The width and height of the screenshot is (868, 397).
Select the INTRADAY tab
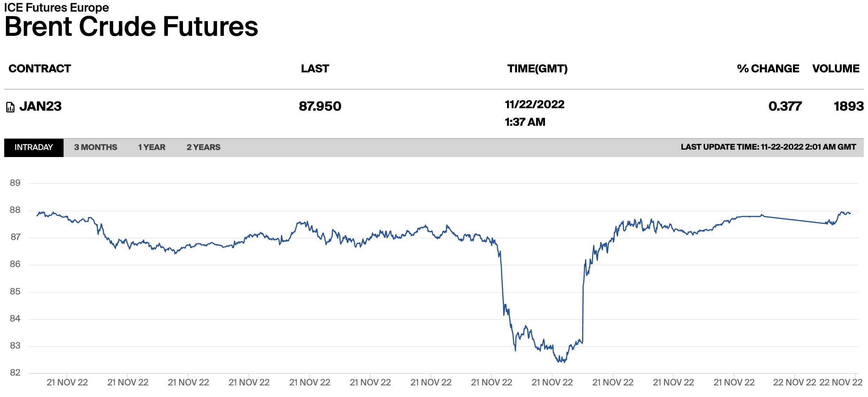tap(34, 148)
